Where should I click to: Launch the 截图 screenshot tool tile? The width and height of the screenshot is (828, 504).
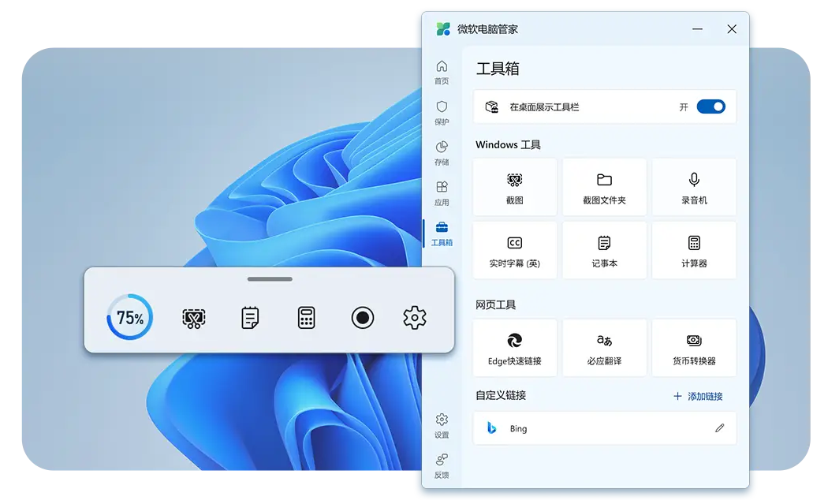[x=515, y=187]
